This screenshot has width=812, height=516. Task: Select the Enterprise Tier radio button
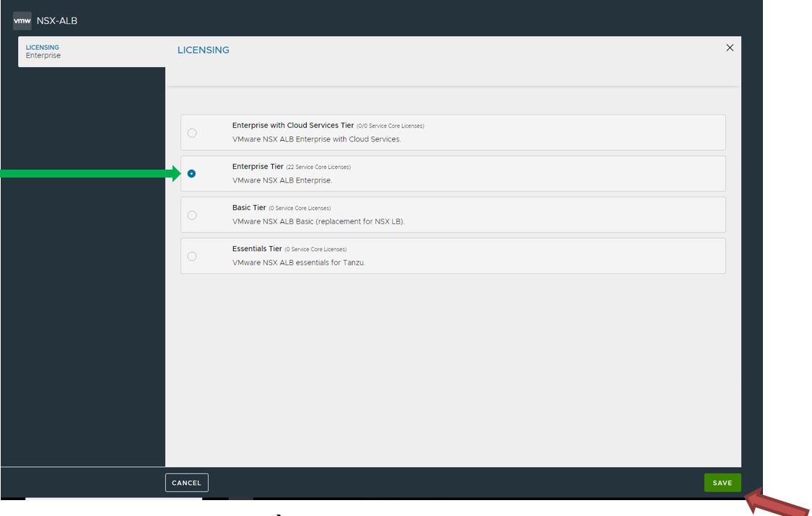(x=191, y=174)
